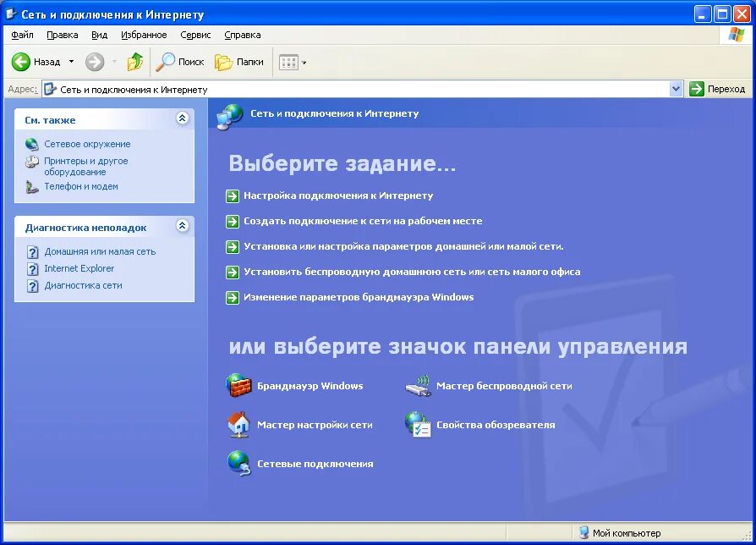756x545 pixels.
Task: Select Изменение параметров брандмауэра Windows task
Action: pos(359,296)
